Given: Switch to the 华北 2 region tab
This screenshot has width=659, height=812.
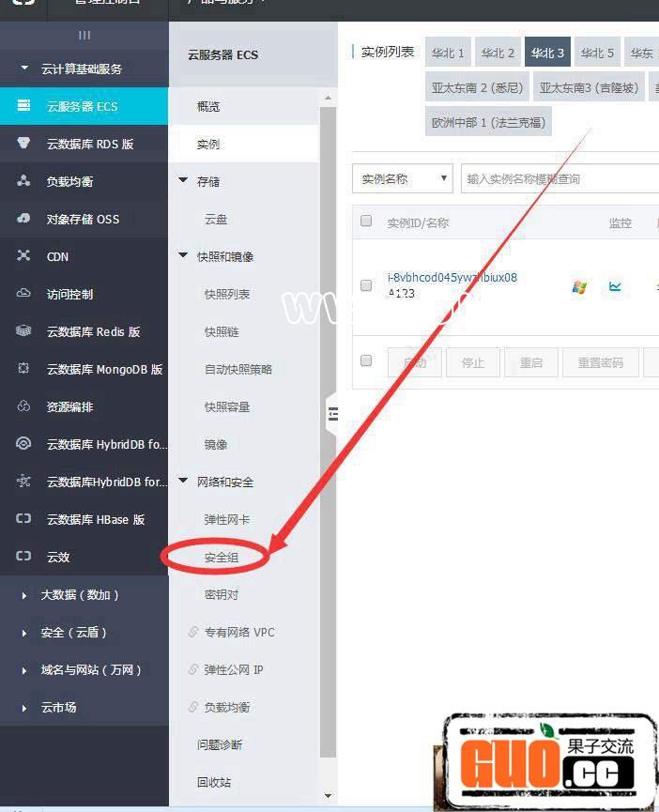Looking at the screenshot, I should [x=498, y=53].
